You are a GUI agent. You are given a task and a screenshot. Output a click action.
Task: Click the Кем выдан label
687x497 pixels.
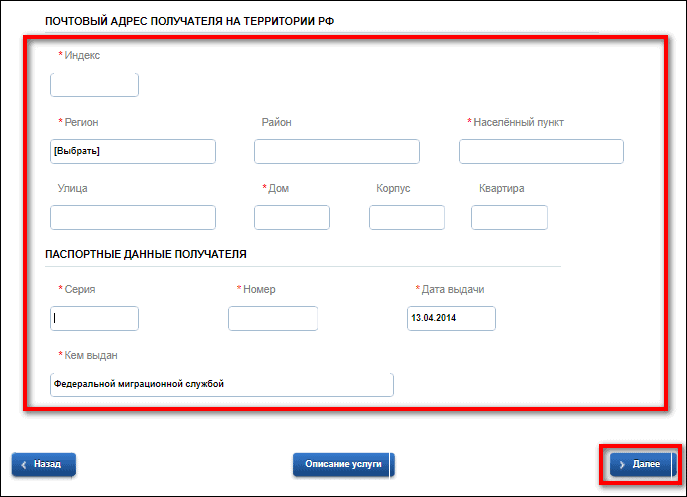(x=91, y=355)
